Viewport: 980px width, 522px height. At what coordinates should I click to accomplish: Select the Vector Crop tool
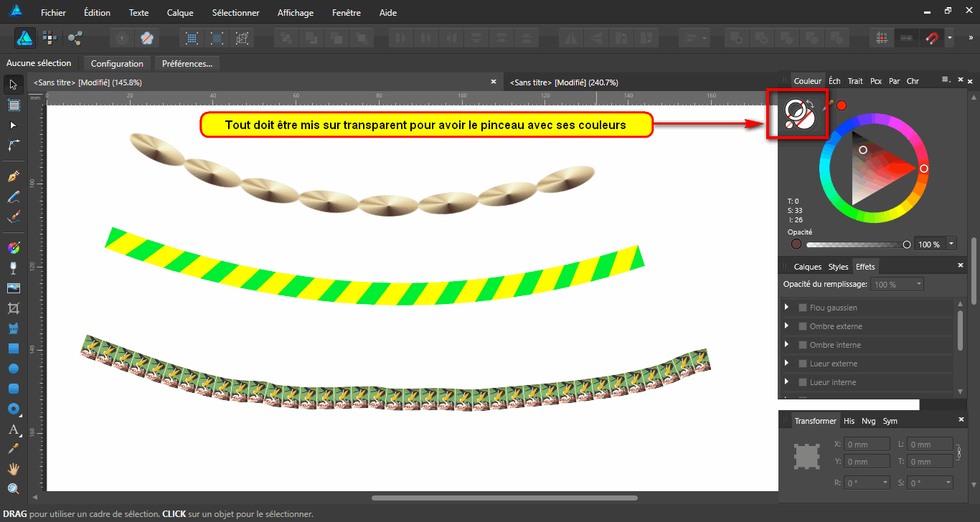13,308
